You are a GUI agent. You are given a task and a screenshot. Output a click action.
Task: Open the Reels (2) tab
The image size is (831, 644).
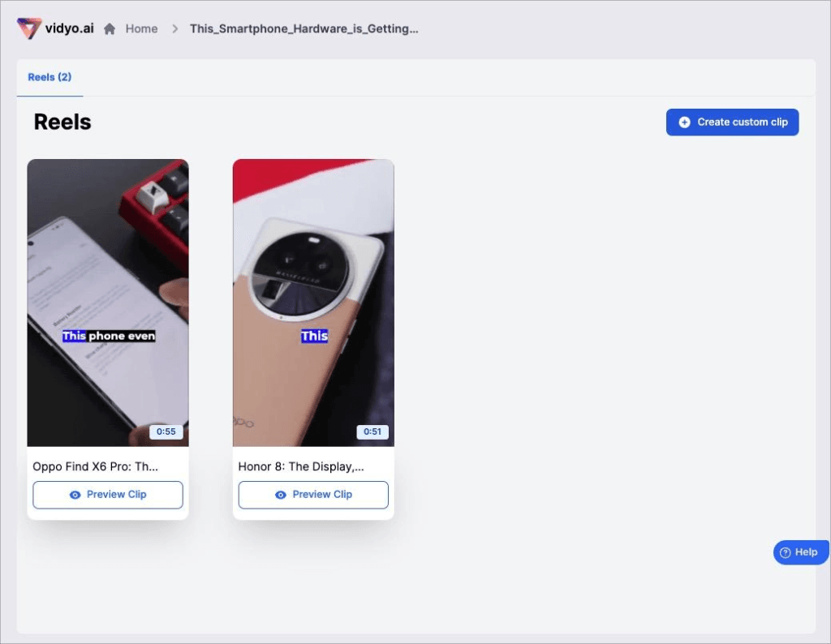coord(50,77)
